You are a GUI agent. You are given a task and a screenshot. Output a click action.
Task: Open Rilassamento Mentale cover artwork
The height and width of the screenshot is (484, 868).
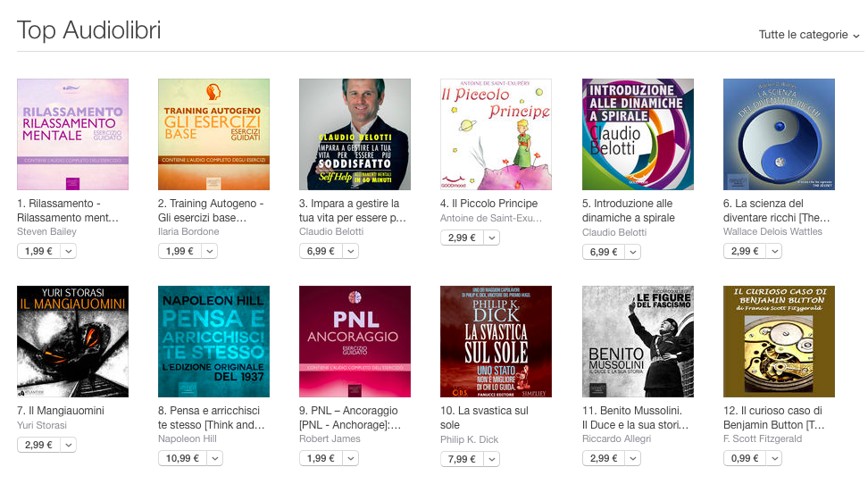72,134
